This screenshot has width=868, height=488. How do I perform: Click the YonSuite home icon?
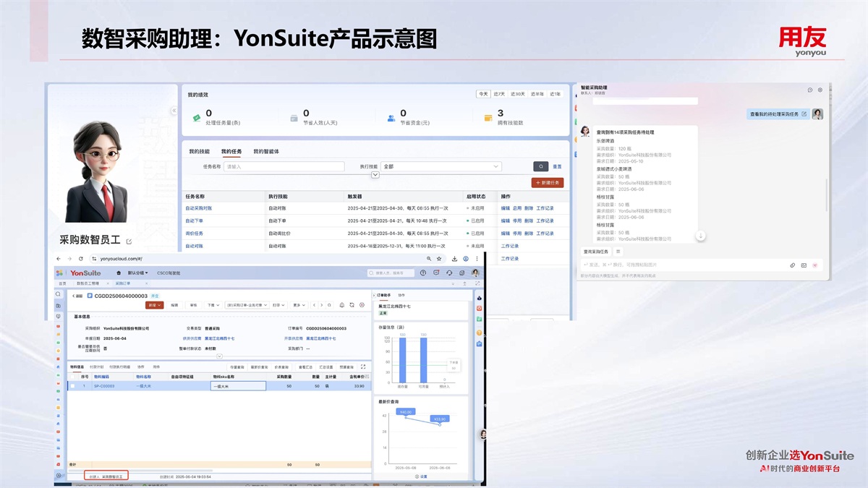click(119, 273)
